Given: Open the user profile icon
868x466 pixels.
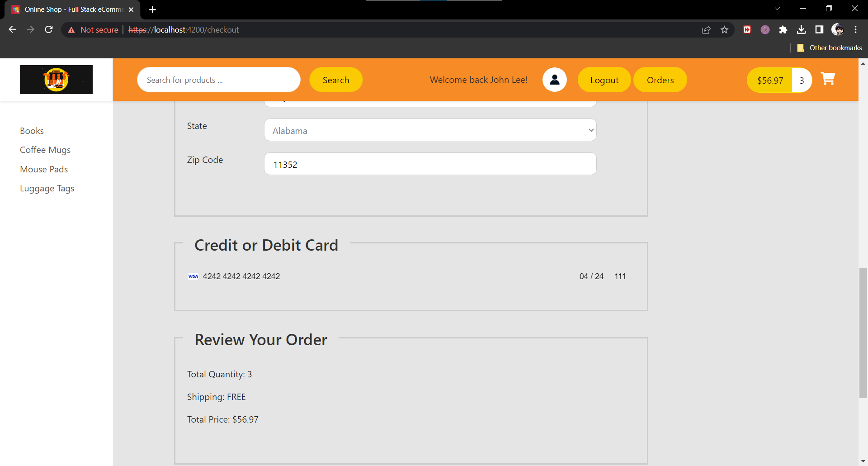Looking at the screenshot, I should pyautogui.click(x=555, y=80).
